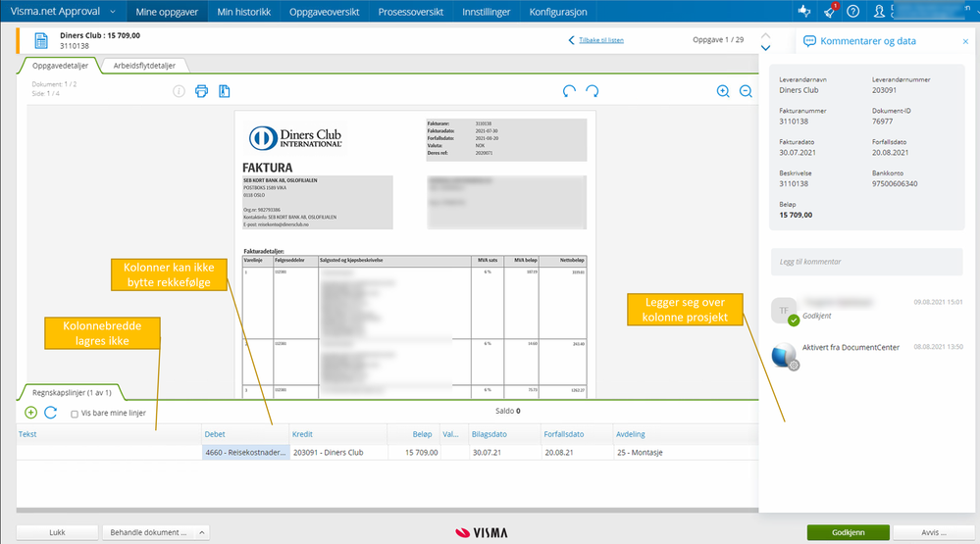Switch to Oppgavedetaljer tab
This screenshot has width=980, height=544.
pyautogui.click(x=60, y=66)
